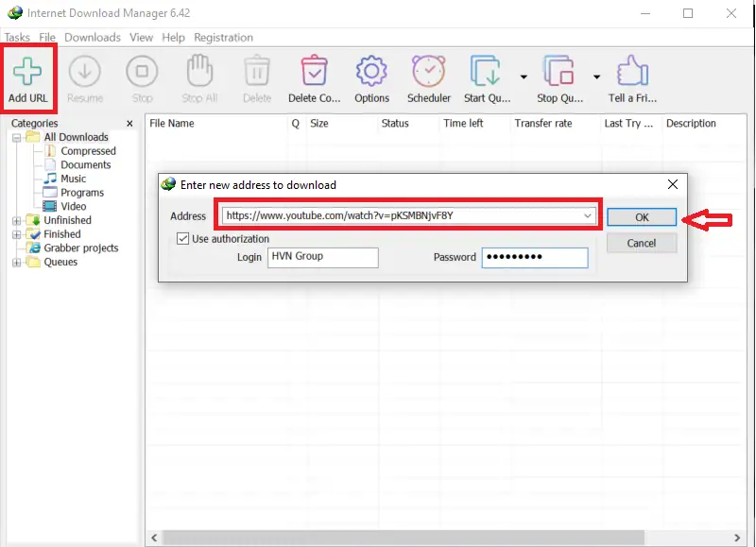The height and width of the screenshot is (547, 756).
Task: Uncheck the Use authorization checkbox
Action: (183, 239)
